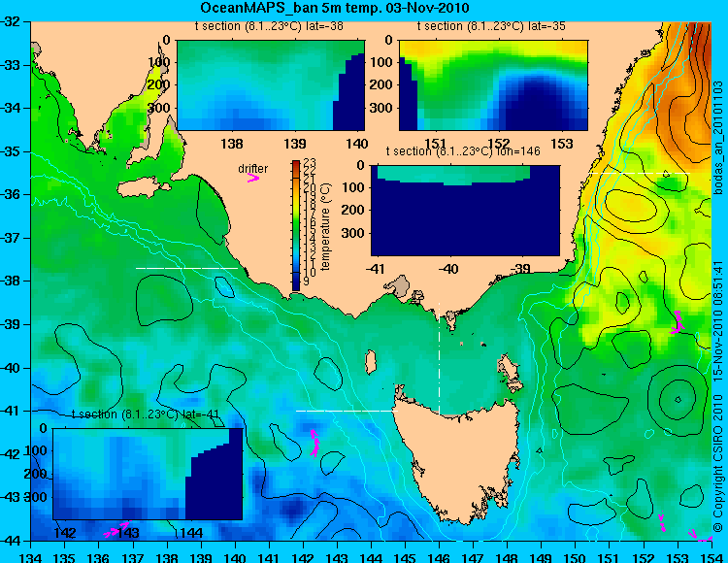The width and height of the screenshot is (728, 563).
Task: Click the Copyright CSIRO 2010 vertical text
Action: [718, 464]
